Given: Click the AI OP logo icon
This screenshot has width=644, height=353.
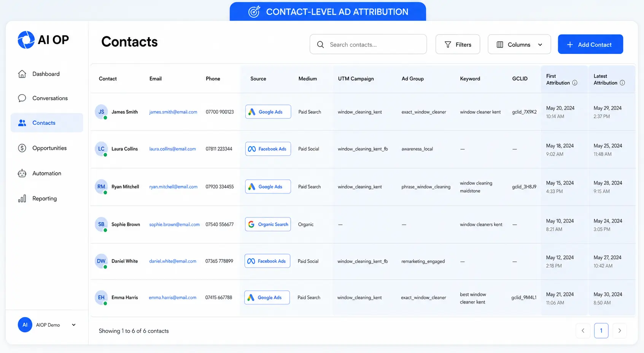Looking at the screenshot, I should (x=26, y=40).
